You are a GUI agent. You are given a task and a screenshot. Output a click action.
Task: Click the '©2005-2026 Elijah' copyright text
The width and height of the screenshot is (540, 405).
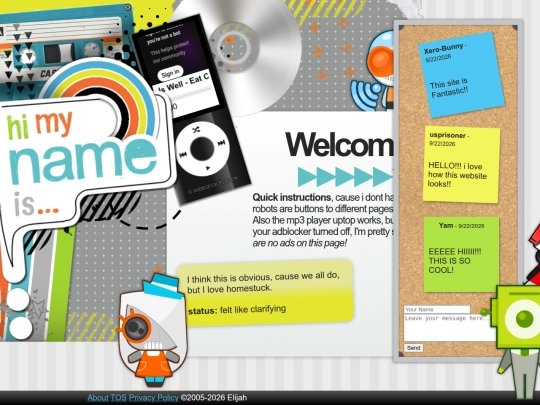click(214, 398)
